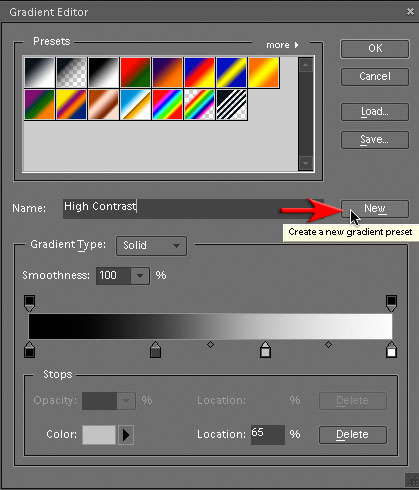Image resolution: width=419 pixels, height=490 pixels.
Task: Confirm with the OK button
Action: pos(375,49)
